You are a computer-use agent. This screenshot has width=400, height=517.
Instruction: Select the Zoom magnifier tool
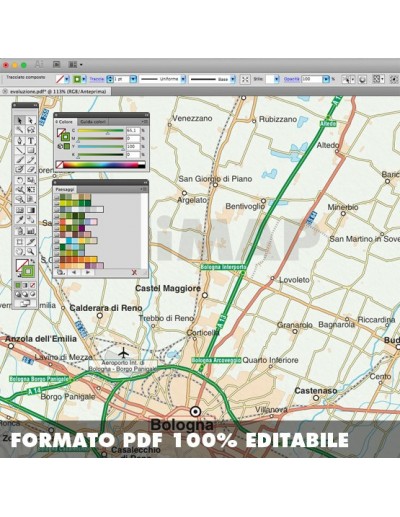(x=30, y=251)
